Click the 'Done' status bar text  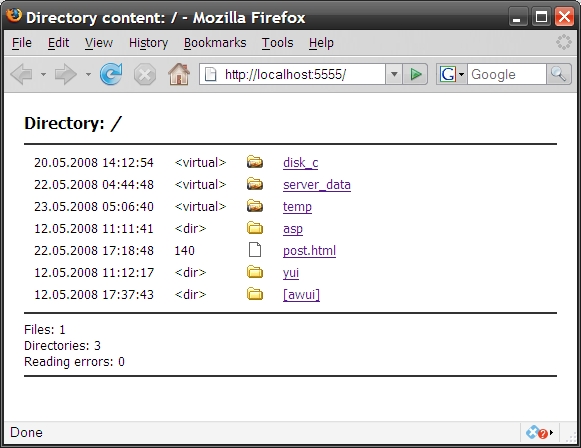[26, 432]
